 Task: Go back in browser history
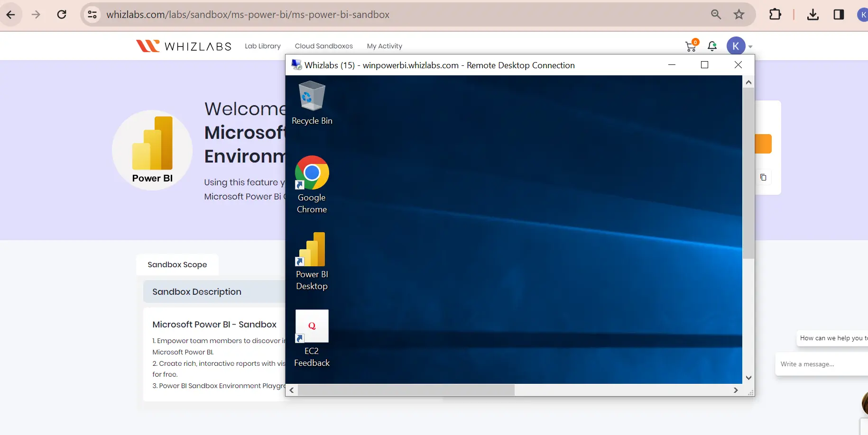10,15
